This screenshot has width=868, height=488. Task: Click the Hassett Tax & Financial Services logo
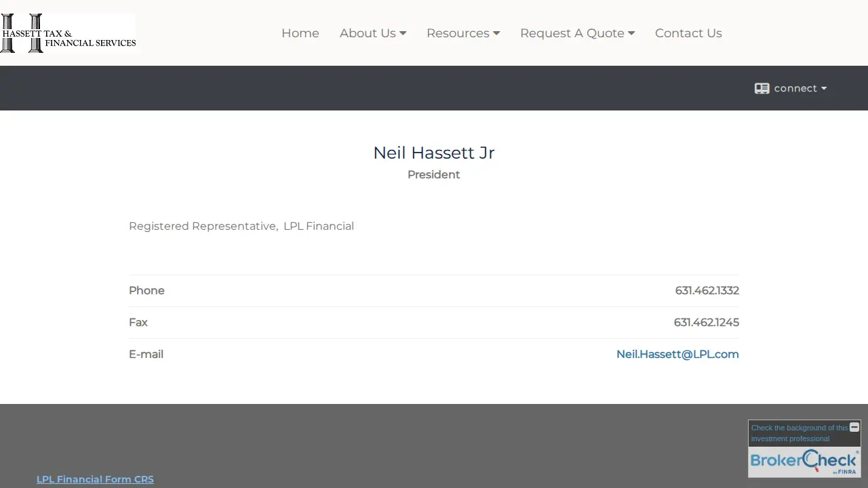[x=68, y=33]
